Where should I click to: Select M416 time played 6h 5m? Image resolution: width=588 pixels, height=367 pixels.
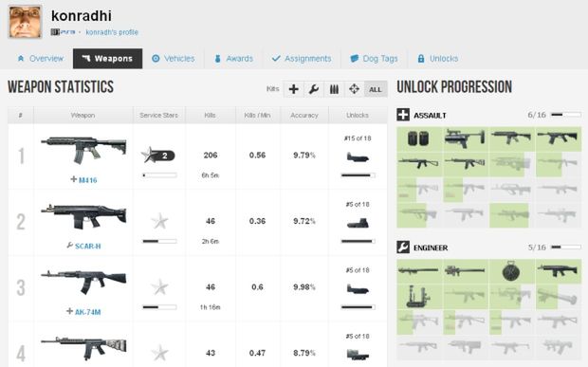point(210,175)
